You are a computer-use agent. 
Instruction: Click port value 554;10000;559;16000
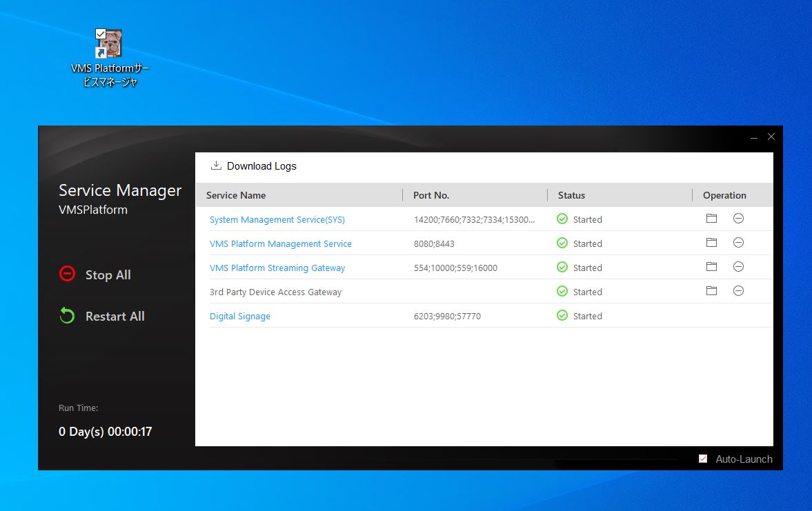pos(455,268)
